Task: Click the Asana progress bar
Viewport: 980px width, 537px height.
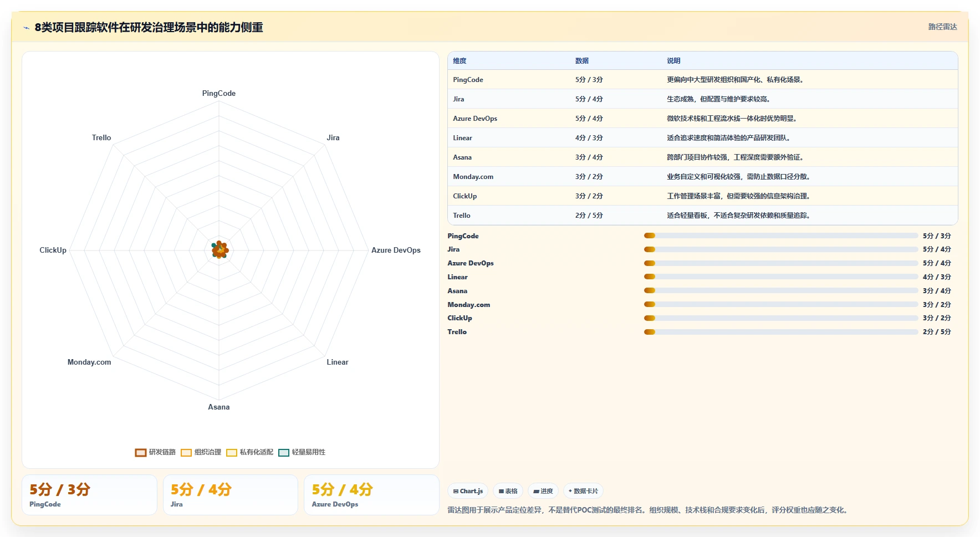Action: coord(781,290)
